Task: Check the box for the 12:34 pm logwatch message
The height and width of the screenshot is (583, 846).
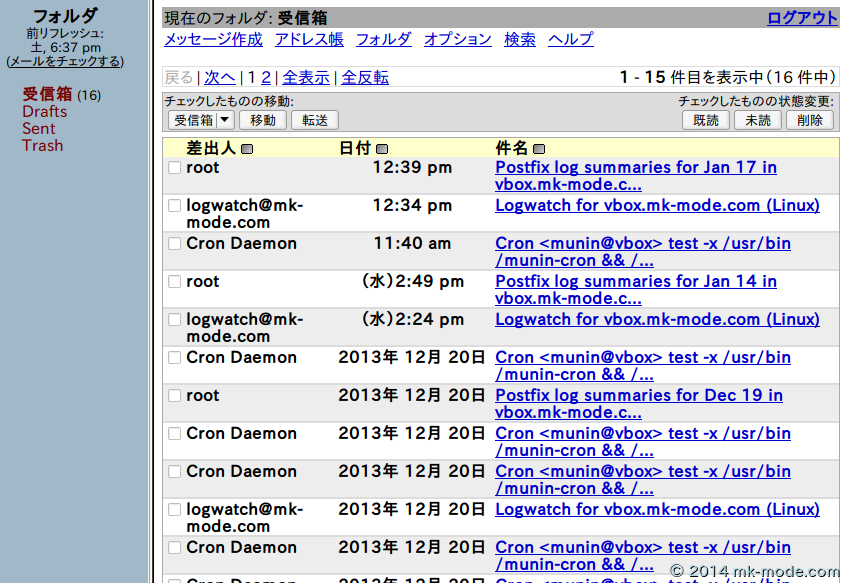Action: 175,206
